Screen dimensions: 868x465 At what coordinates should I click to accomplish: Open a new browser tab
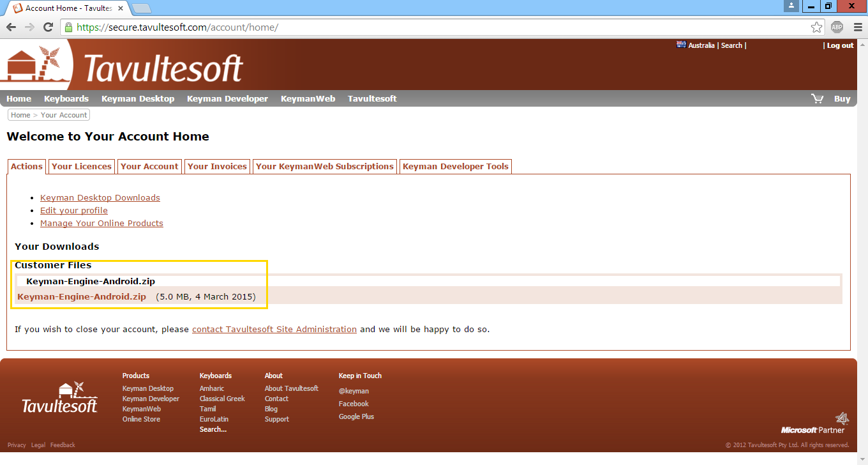click(x=142, y=8)
